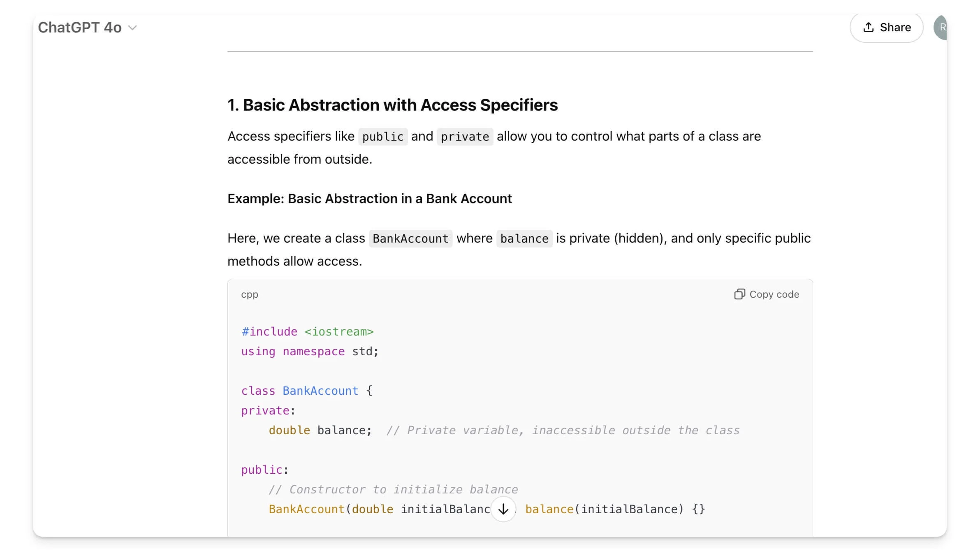Image resolution: width=980 pixels, height=551 pixels.
Task: Click the cpp language label
Action: (x=250, y=294)
